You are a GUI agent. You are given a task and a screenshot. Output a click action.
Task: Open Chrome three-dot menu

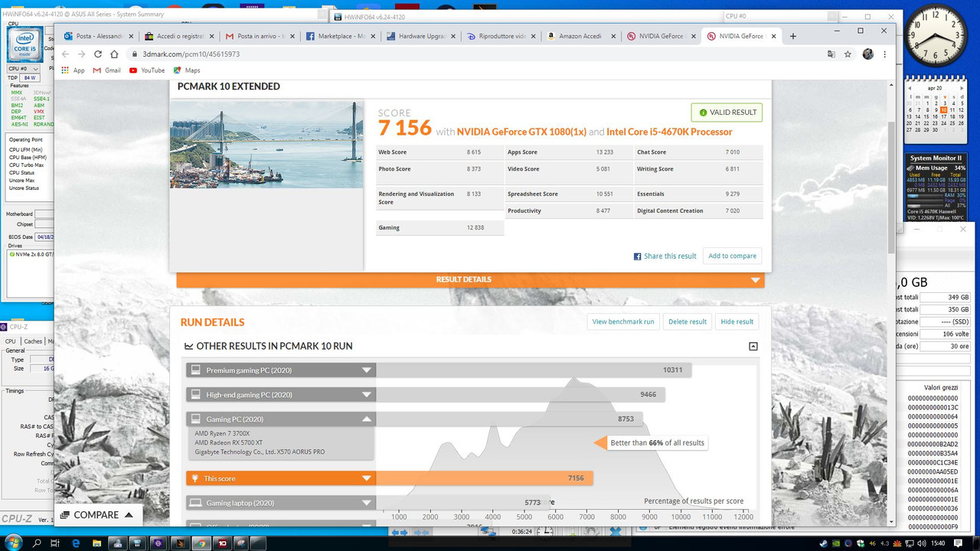coord(885,54)
